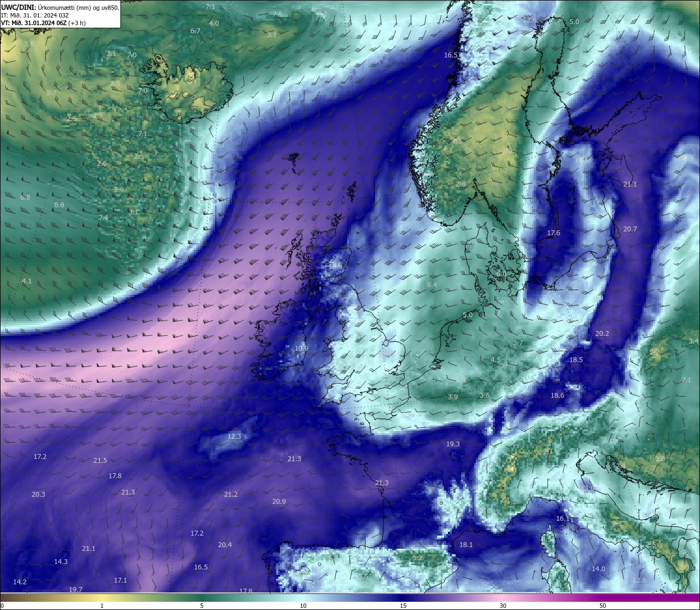Click the legend tick label "10"

[x=302, y=606]
